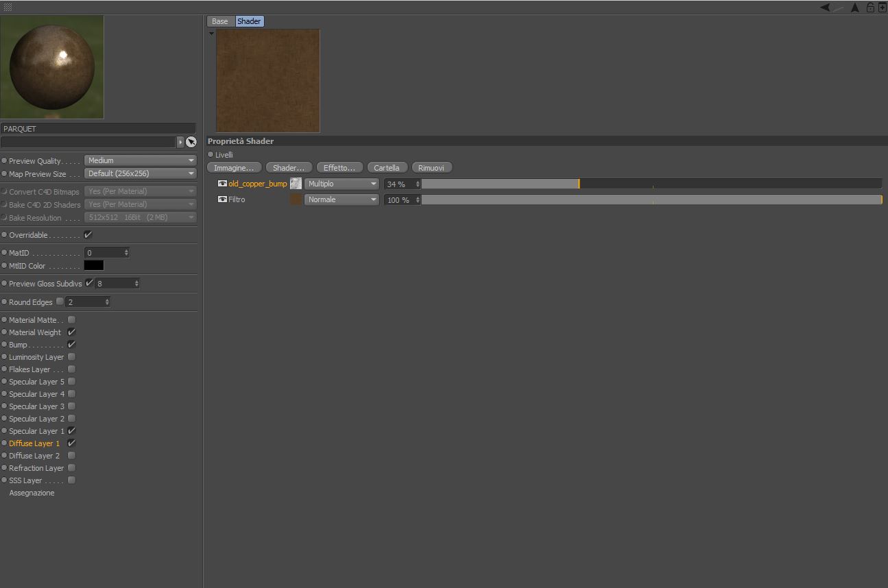This screenshot has width=888, height=588.
Task: Toggle visibility eye of old_copper_bump layer
Action: point(222,184)
